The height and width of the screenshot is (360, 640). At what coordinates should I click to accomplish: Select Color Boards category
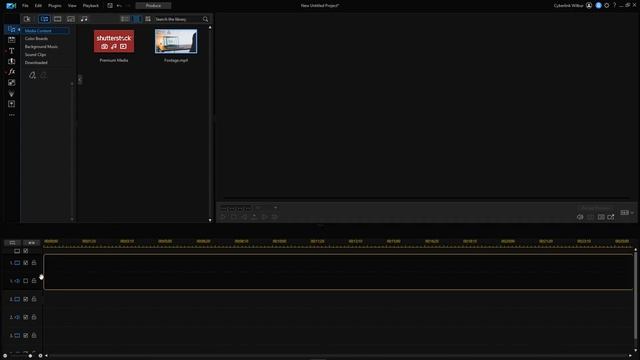coord(36,39)
